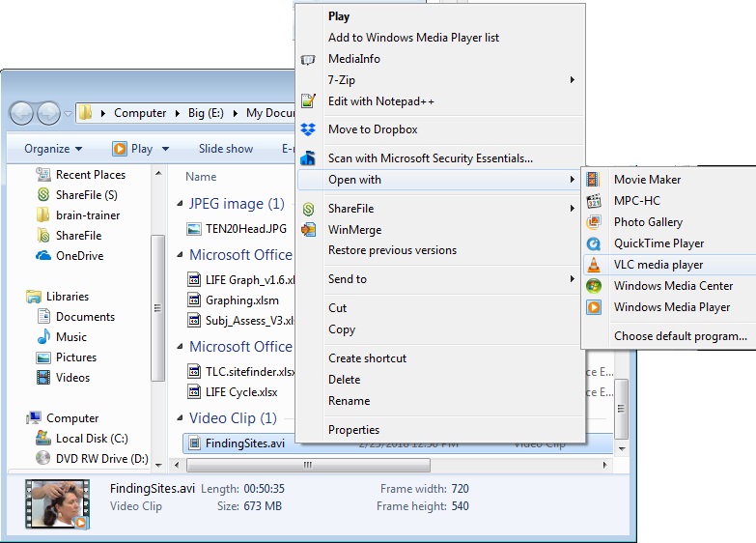Click the MediaInfo icon in context menu
Viewport: 756px width, 543px height.
[308, 59]
